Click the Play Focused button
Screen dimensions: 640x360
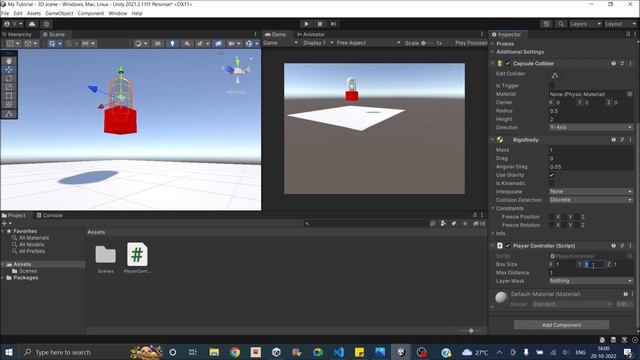click(471, 43)
